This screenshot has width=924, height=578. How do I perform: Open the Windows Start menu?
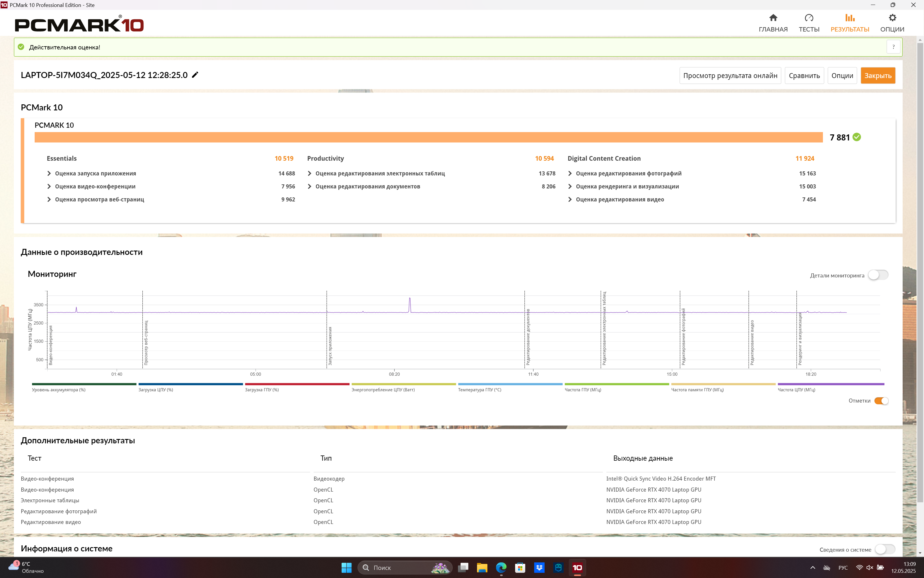[x=346, y=568]
